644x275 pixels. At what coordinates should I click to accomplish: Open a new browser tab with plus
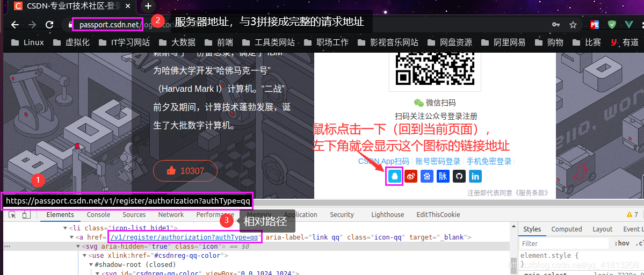click(x=148, y=6)
